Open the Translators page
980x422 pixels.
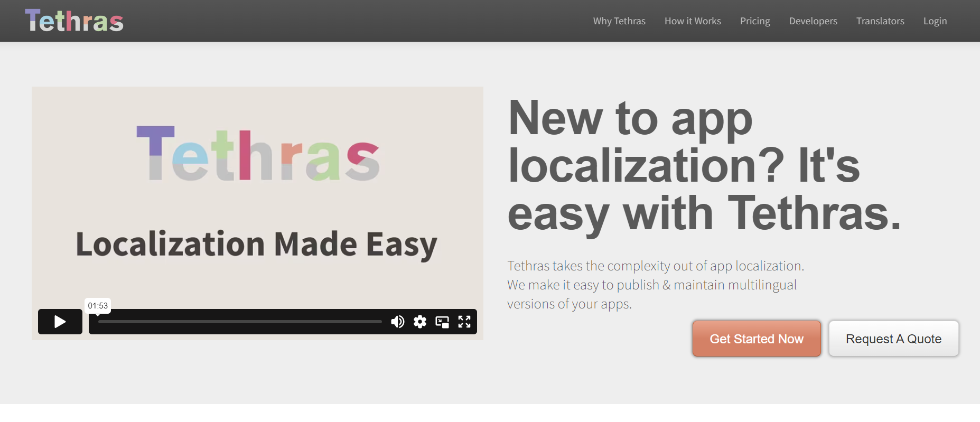[x=880, y=21]
